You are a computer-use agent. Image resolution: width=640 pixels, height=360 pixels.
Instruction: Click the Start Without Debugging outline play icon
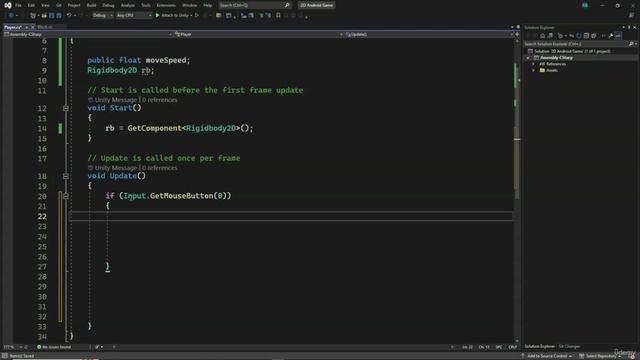[x=197, y=16]
